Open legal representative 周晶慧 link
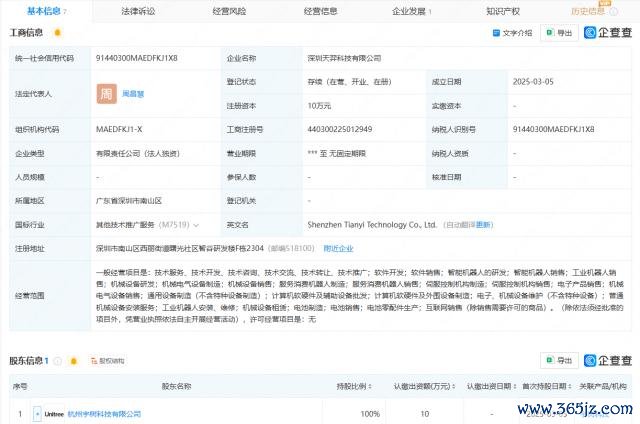The image size is (640, 424). [x=133, y=94]
